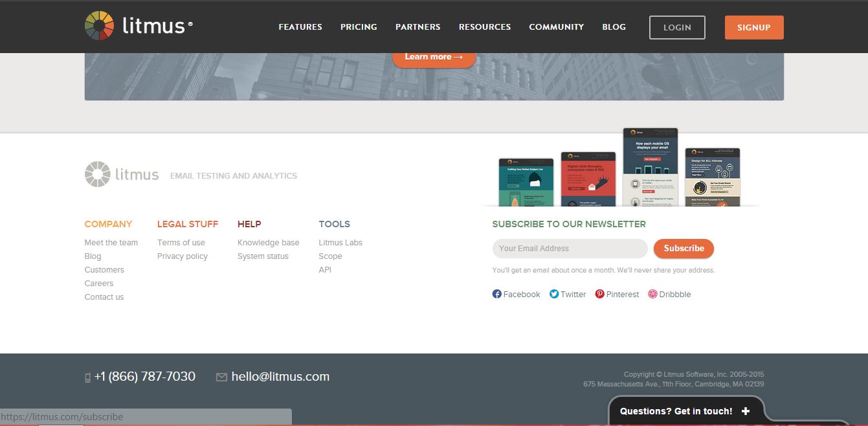Open Meet the team link
The height and width of the screenshot is (426, 868).
pyautogui.click(x=111, y=243)
